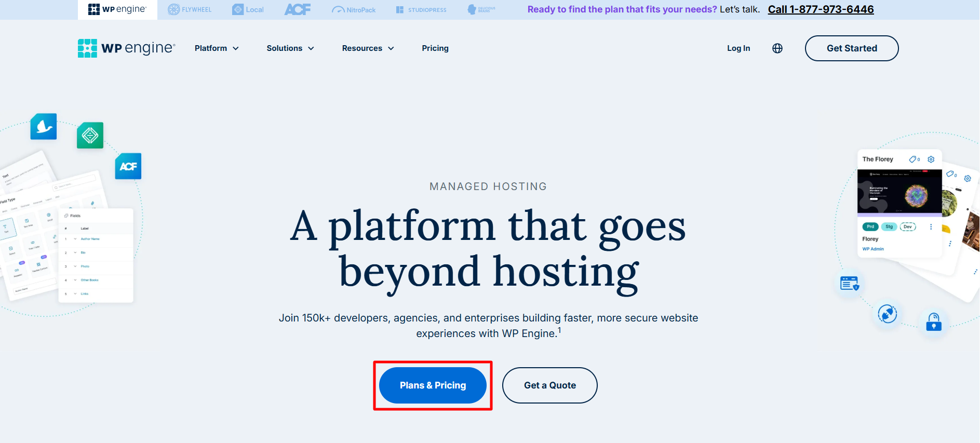
Task: Expand the Resources menu
Action: pyautogui.click(x=368, y=48)
